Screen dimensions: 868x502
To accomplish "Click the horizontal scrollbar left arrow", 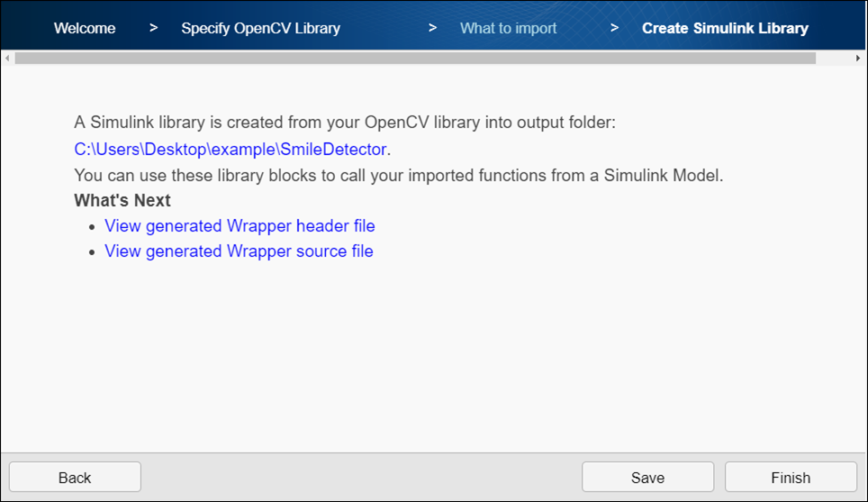I will click(x=8, y=59).
